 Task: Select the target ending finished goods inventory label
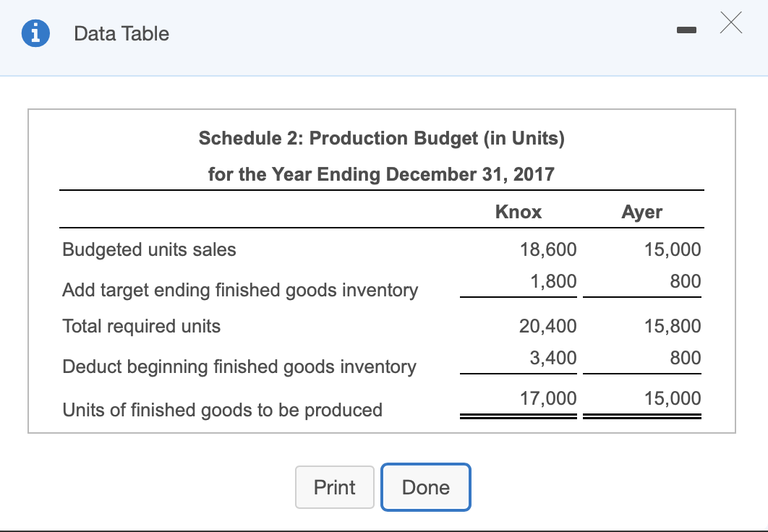click(240, 290)
